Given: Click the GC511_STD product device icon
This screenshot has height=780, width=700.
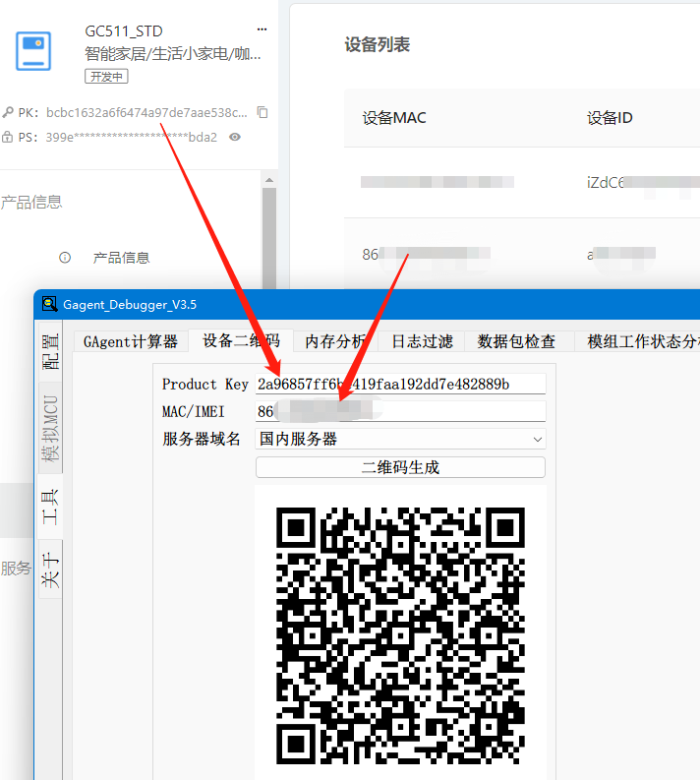Looking at the screenshot, I should click(x=33, y=51).
